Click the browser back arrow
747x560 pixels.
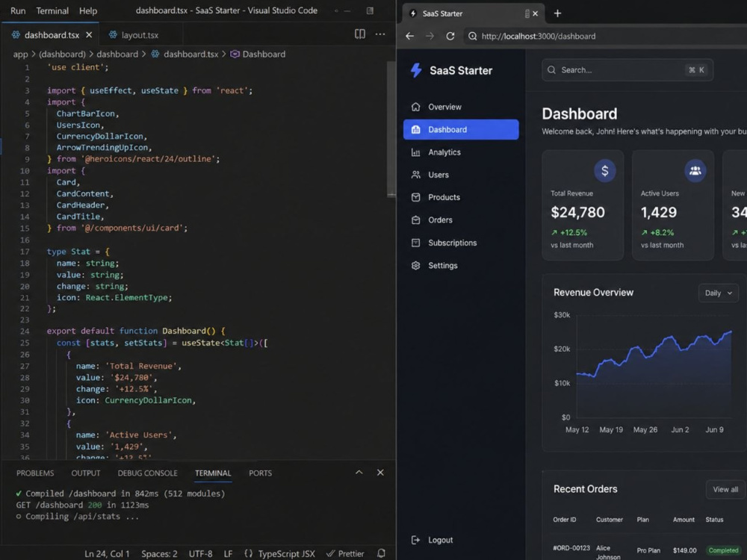coord(409,36)
